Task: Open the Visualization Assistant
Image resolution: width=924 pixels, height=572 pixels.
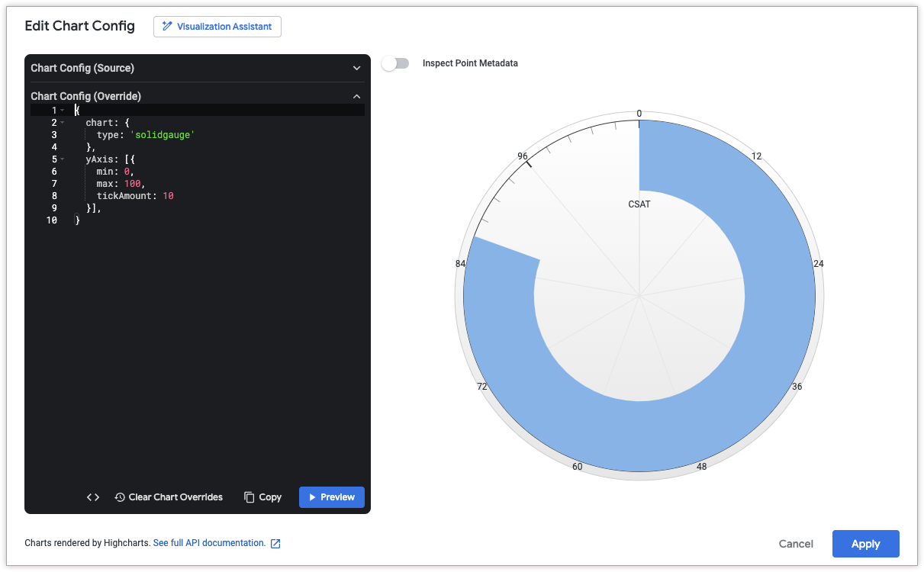Action: 217,27
